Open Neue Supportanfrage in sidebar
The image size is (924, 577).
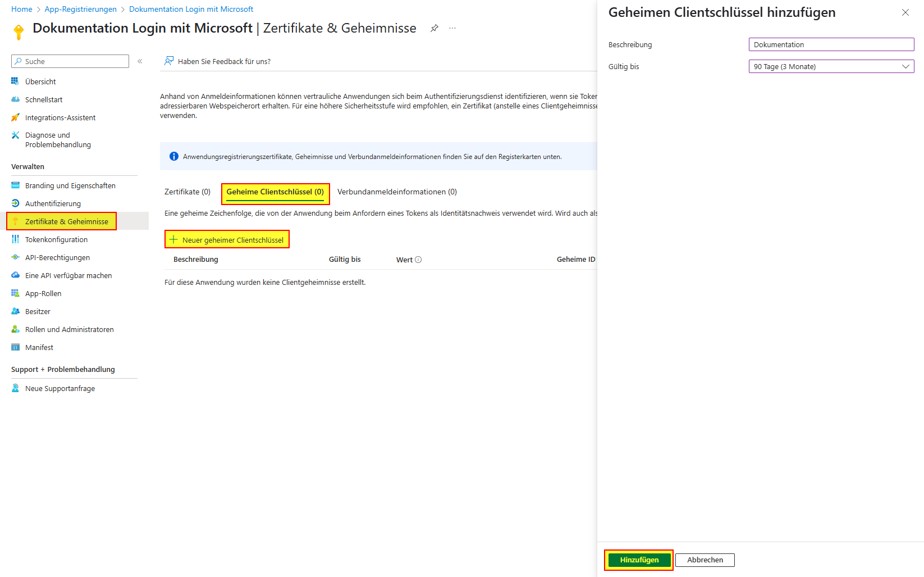(60, 388)
